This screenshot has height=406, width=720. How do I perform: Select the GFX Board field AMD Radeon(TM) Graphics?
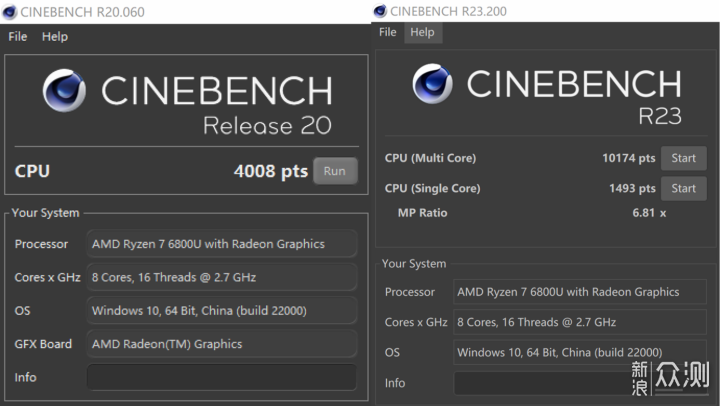point(222,344)
